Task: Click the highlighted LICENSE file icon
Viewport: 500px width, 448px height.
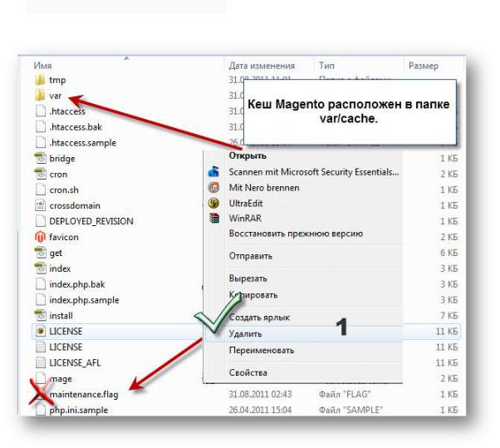Action: click(x=41, y=331)
